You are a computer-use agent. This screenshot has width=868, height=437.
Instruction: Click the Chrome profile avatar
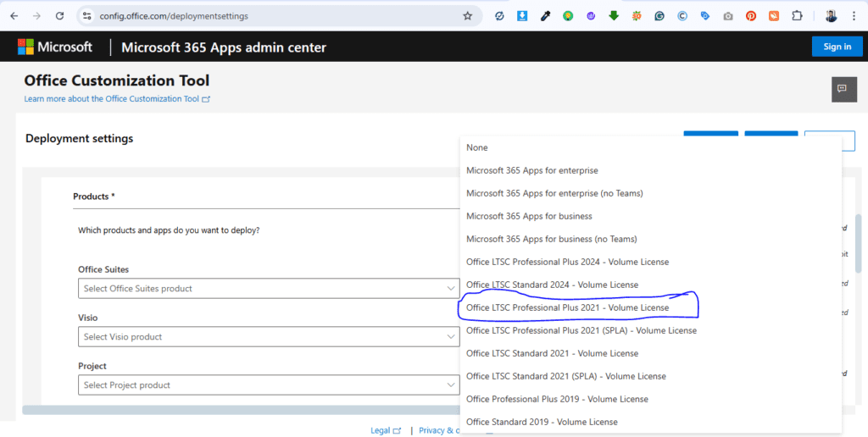tap(831, 16)
